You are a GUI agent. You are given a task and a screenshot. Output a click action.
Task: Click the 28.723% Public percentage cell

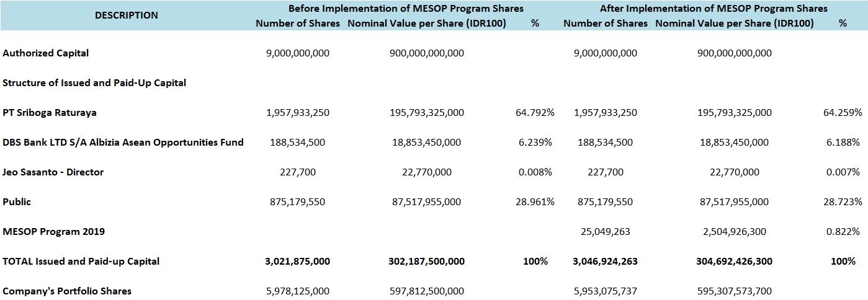(842, 202)
